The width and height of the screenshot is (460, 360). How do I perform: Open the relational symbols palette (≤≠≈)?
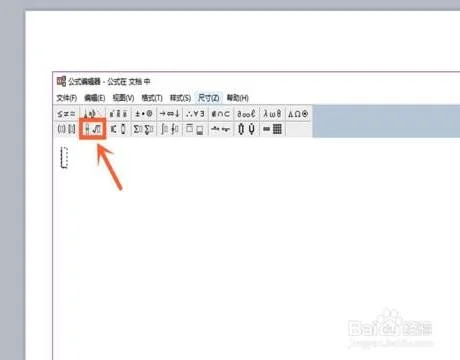point(66,114)
